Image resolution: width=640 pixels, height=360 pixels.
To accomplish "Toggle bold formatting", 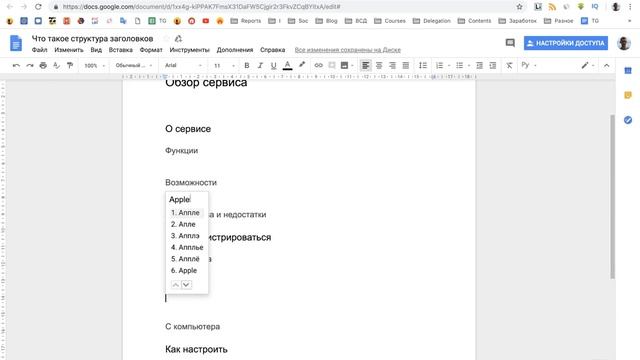I will click(247, 65).
